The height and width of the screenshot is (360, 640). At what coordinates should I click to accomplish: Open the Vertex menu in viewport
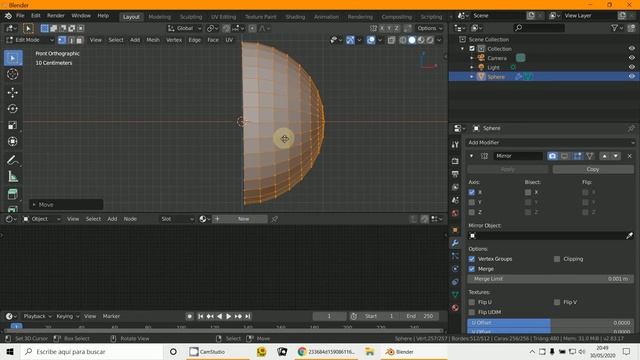pyautogui.click(x=174, y=40)
